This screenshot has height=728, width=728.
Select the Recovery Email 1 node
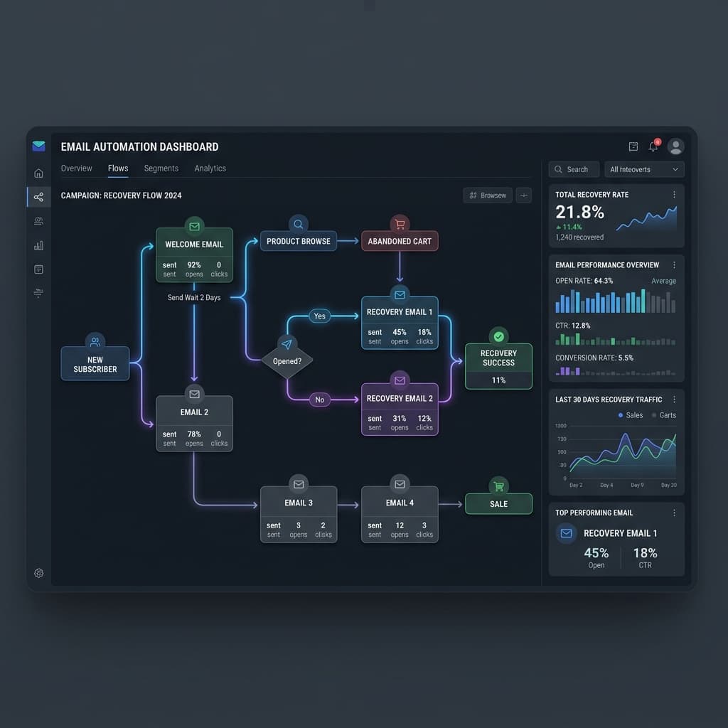(400, 322)
